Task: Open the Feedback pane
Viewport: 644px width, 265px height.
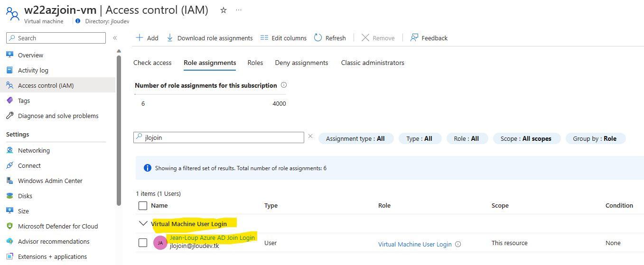Action: point(429,38)
